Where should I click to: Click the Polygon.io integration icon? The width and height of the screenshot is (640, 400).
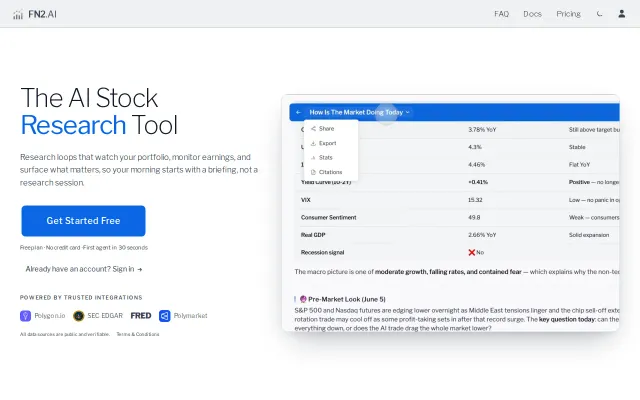tap(25, 316)
